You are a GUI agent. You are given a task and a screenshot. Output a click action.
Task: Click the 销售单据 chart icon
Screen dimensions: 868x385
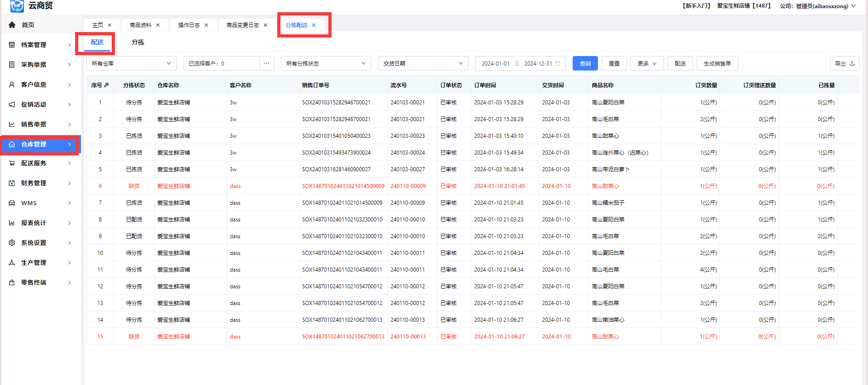tap(12, 124)
